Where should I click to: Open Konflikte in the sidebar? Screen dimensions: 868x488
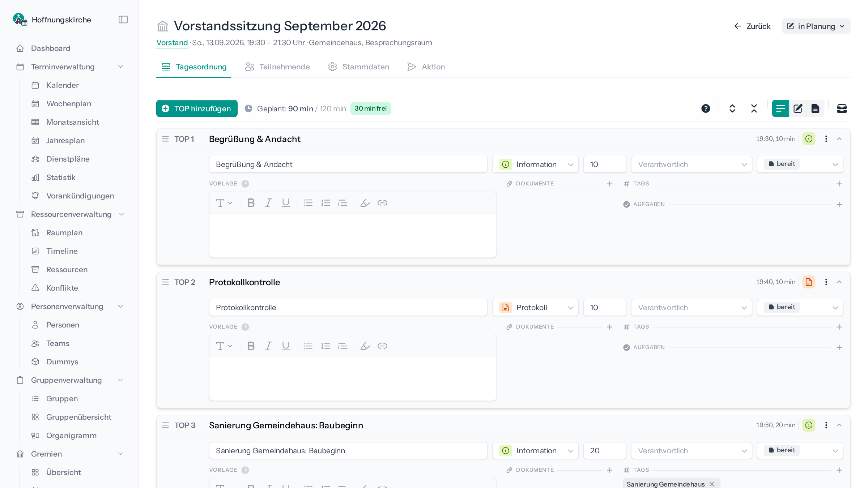62,288
